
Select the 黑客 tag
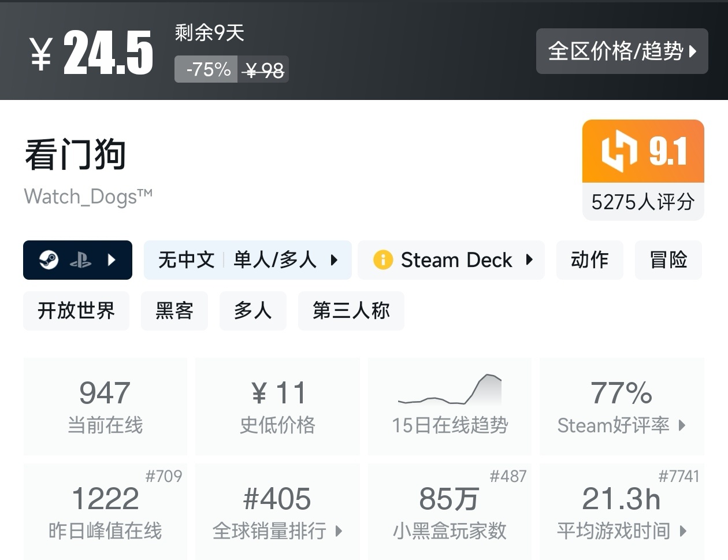tap(174, 311)
